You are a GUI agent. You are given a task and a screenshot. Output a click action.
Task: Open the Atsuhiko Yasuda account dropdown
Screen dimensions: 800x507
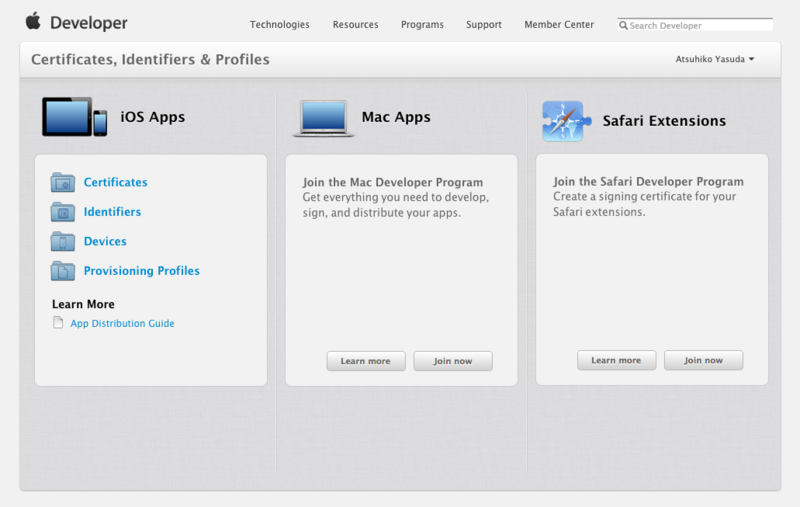tap(715, 59)
